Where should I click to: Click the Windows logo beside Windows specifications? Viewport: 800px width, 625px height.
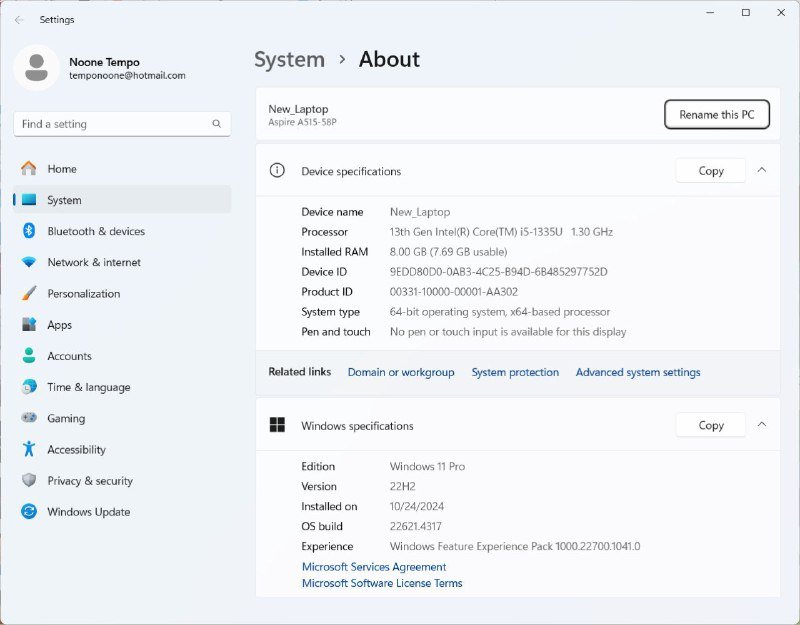[x=277, y=424]
